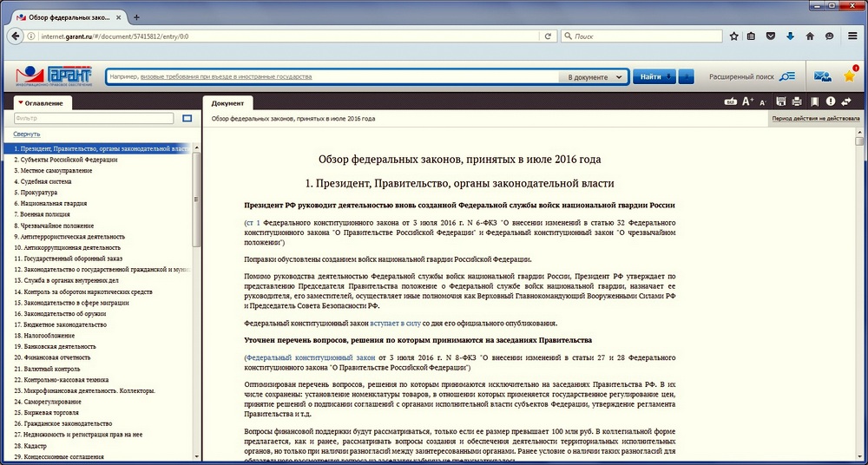The width and height of the screenshot is (868, 465).
Task: Bookmark this page with browser star icon
Action: [x=734, y=36]
